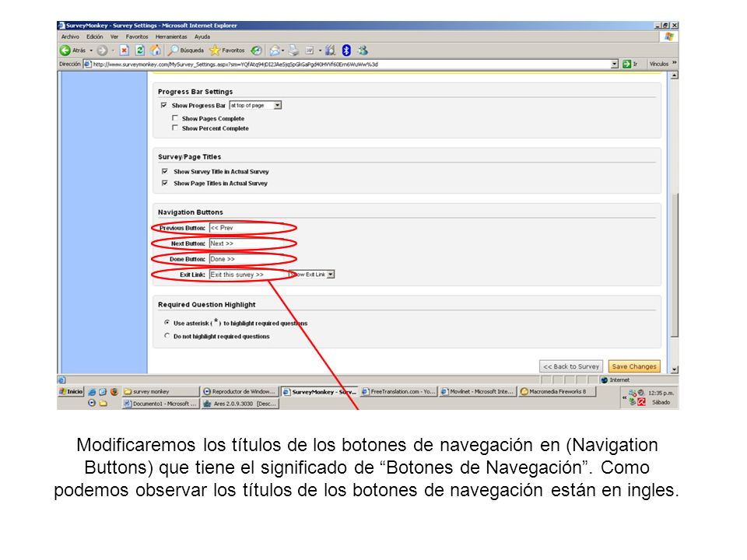Screen dimensions: 747x560
Task: Click the forward navigation arrow icon
Action: pos(102,51)
